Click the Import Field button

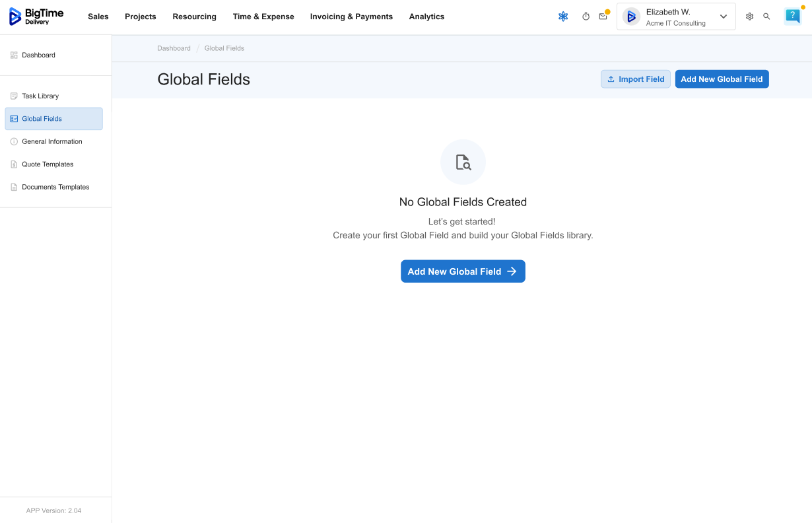(x=635, y=79)
